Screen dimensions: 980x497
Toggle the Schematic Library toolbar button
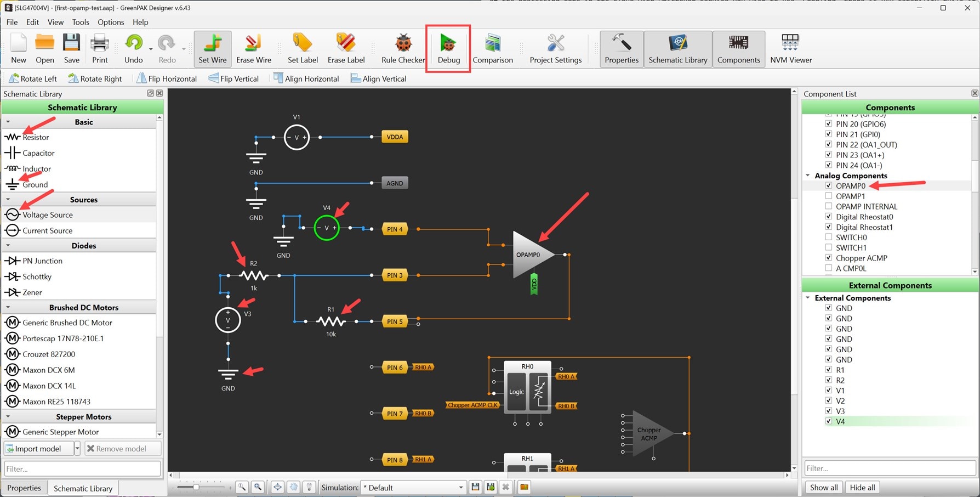[x=678, y=48]
